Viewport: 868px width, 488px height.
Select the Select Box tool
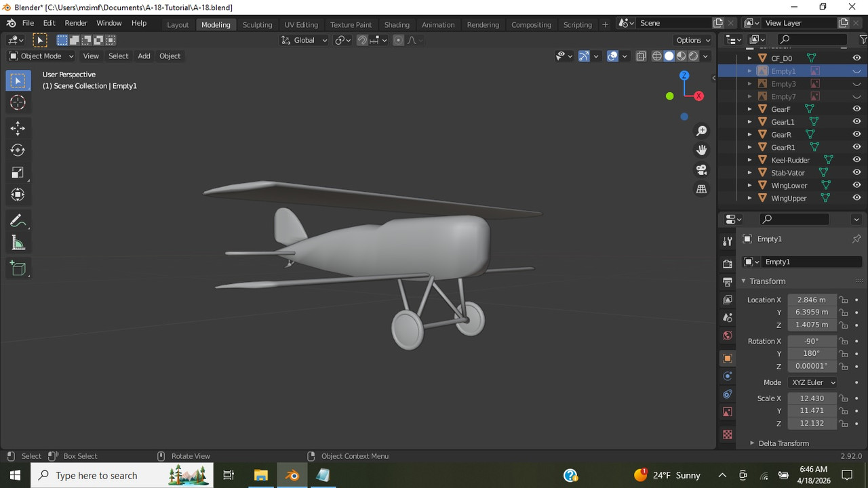click(x=18, y=81)
